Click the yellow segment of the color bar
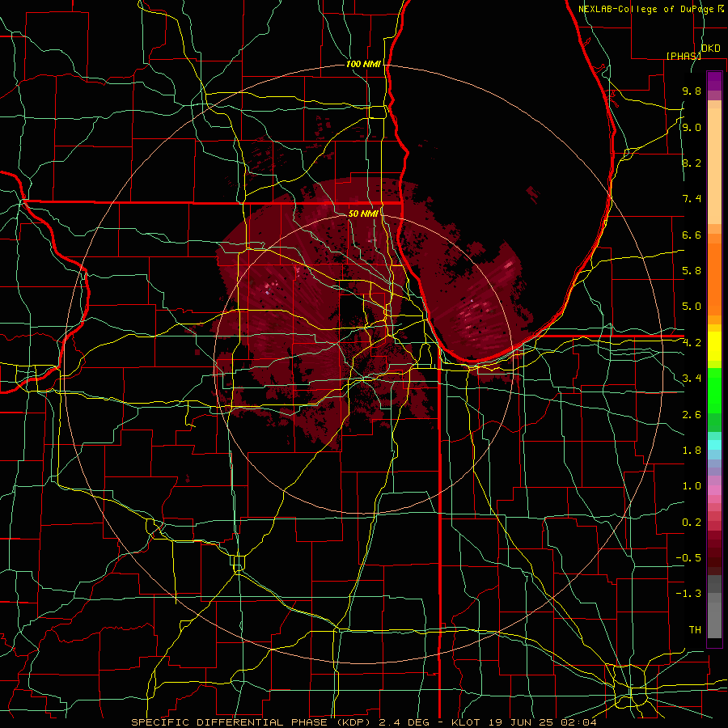This screenshot has height=728, width=728. coord(714,346)
